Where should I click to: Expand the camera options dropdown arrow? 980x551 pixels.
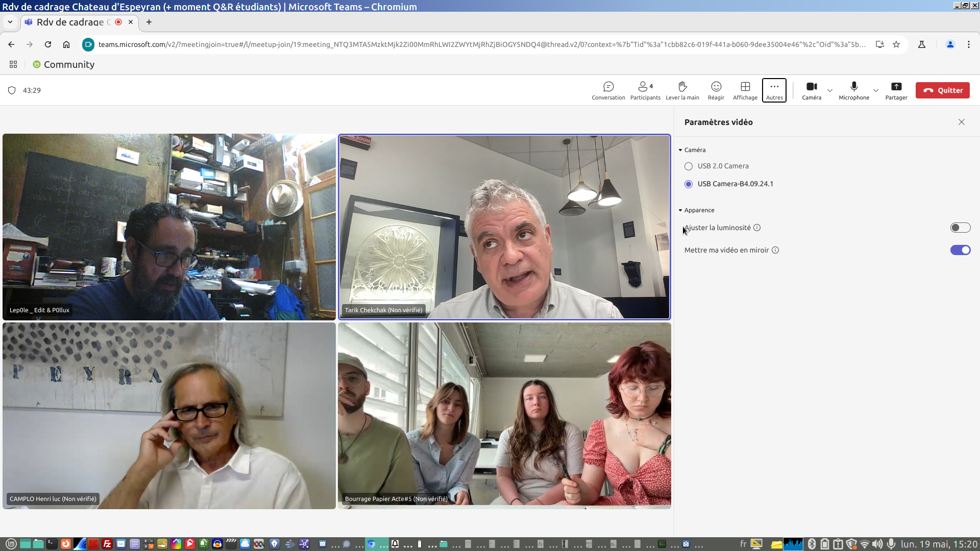[x=830, y=91]
